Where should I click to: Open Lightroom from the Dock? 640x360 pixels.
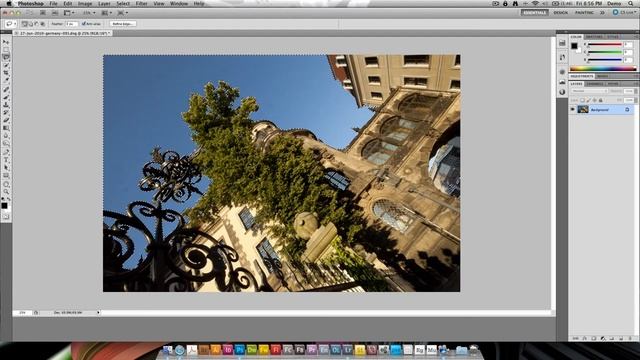348,350
